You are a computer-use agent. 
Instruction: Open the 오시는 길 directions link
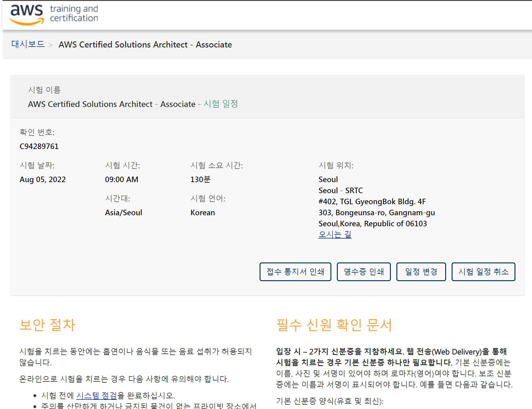click(x=335, y=235)
